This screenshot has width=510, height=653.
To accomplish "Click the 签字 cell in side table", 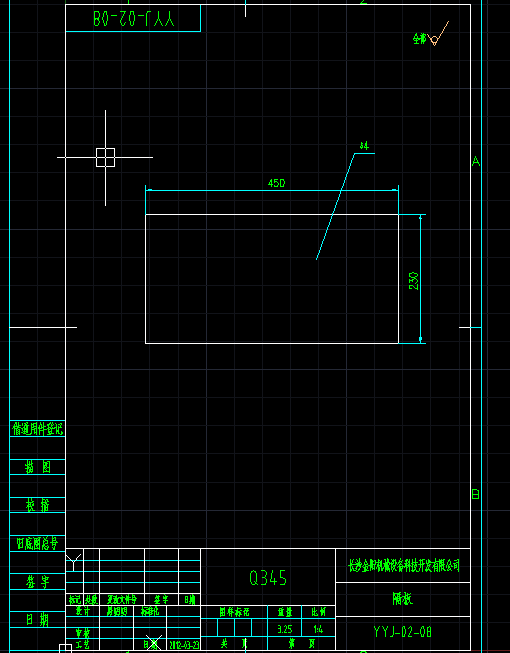I will [37, 582].
